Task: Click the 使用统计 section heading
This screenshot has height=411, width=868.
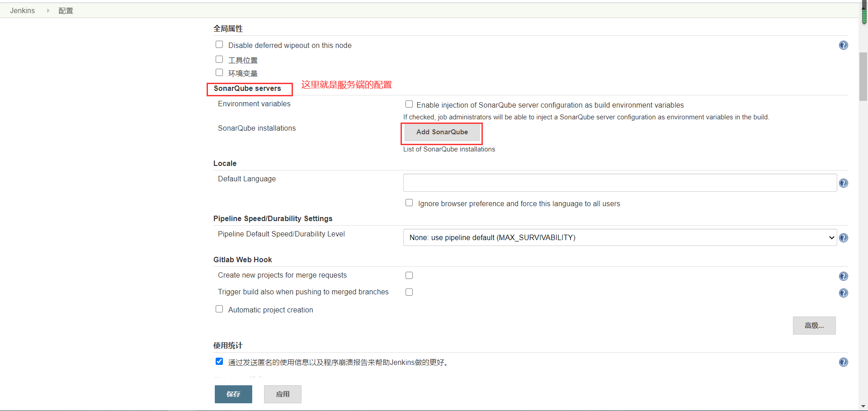Action: [x=228, y=345]
